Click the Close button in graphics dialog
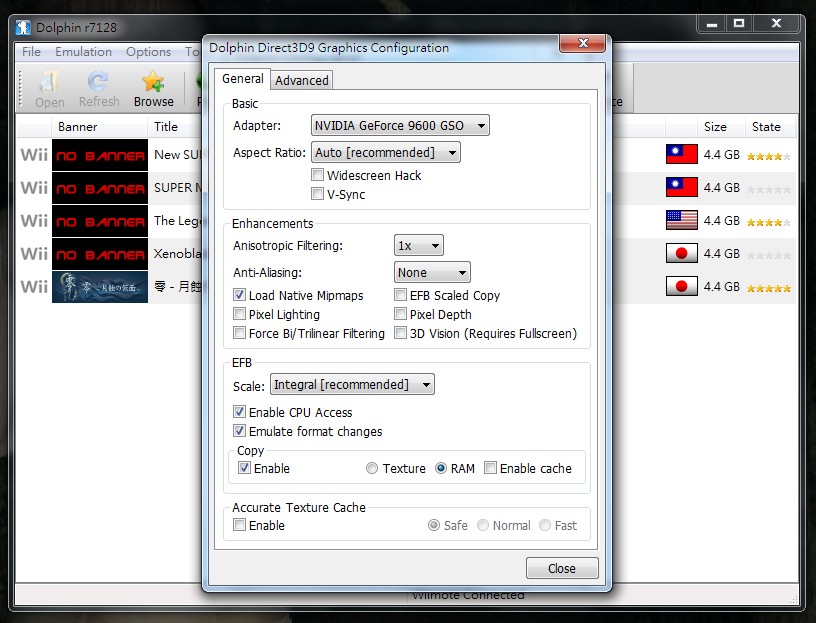Viewport: 816px width, 623px height. (562, 568)
